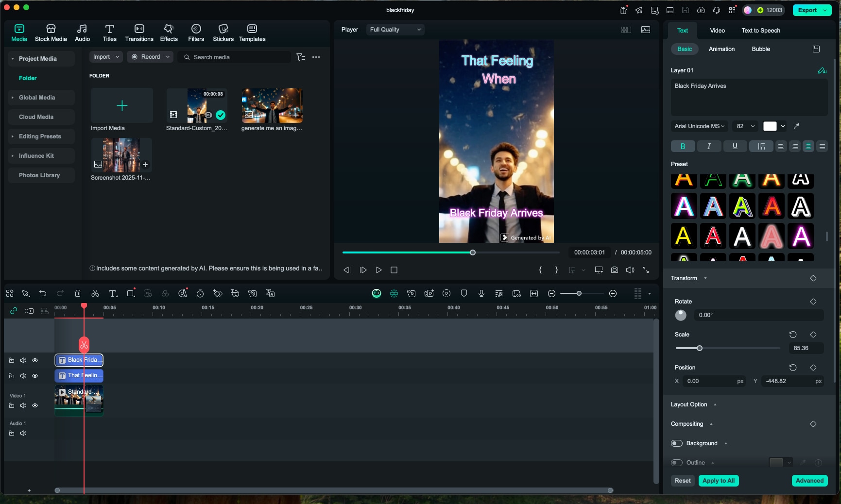The image size is (841, 504).
Task: Zoom out the timeline with minus button
Action: click(551, 293)
